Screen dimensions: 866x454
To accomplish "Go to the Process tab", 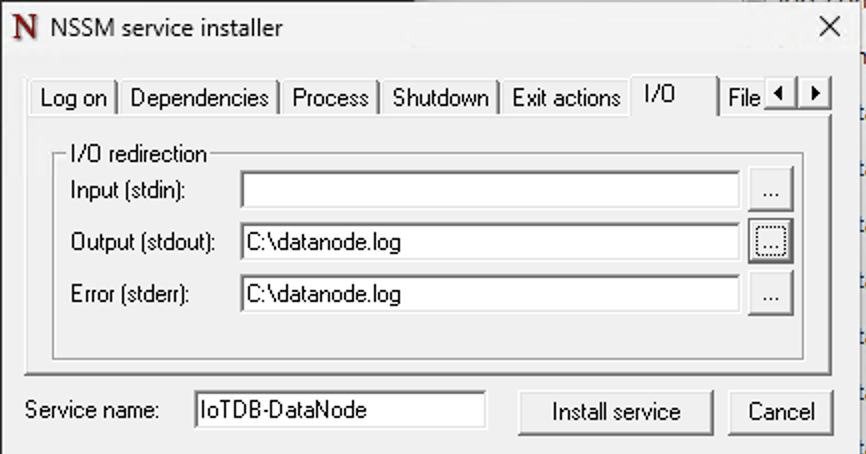I will [330, 98].
